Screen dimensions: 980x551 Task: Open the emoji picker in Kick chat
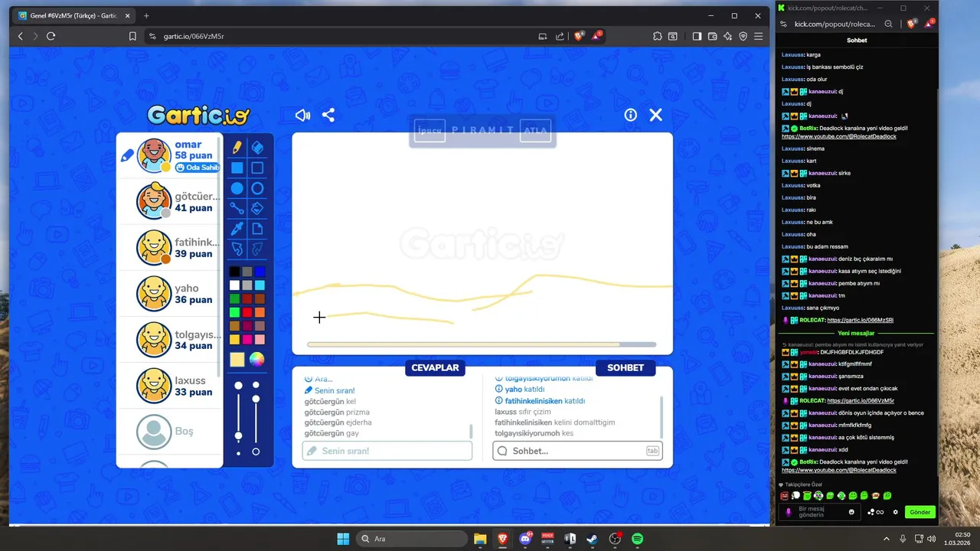point(851,512)
